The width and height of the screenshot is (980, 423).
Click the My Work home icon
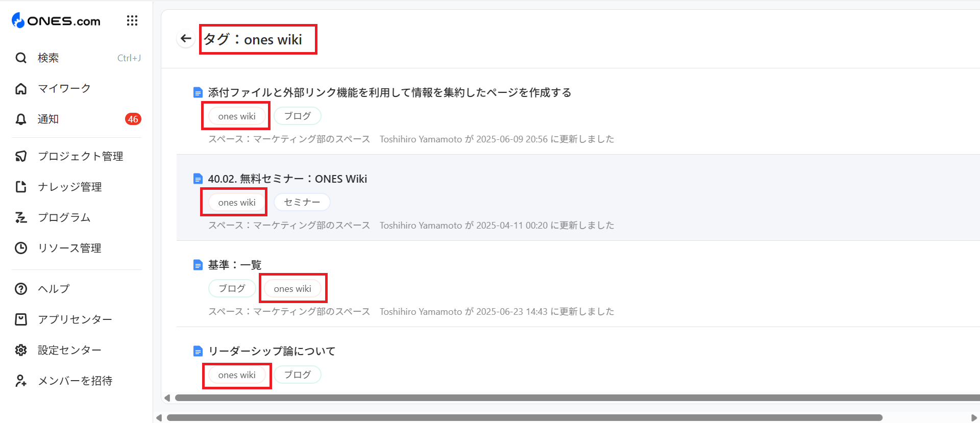(21, 88)
